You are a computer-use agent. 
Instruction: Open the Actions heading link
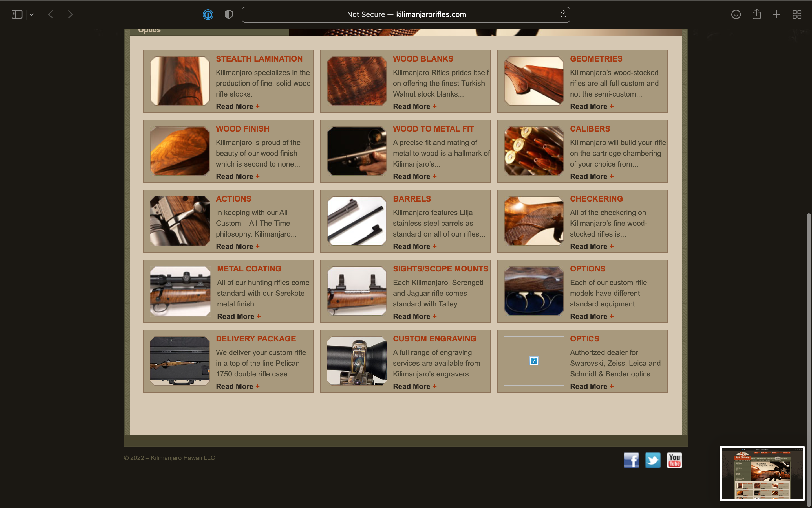coord(233,199)
